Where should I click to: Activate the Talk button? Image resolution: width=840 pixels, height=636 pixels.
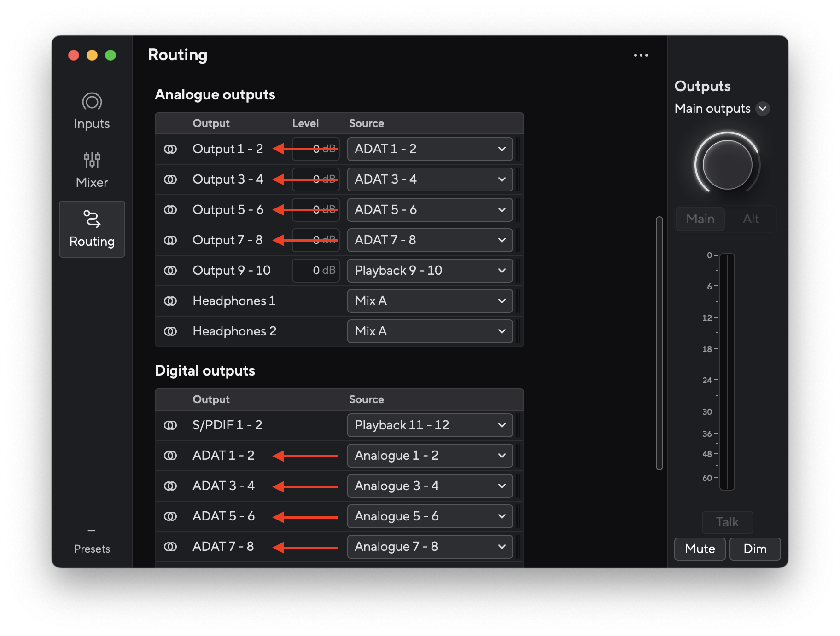coord(727,522)
